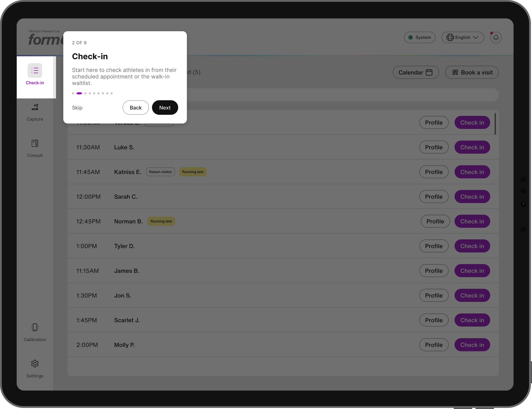This screenshot has width=532, height=409.
Task: Click the calendar icon in Calendar button
Action: (429, 72)
